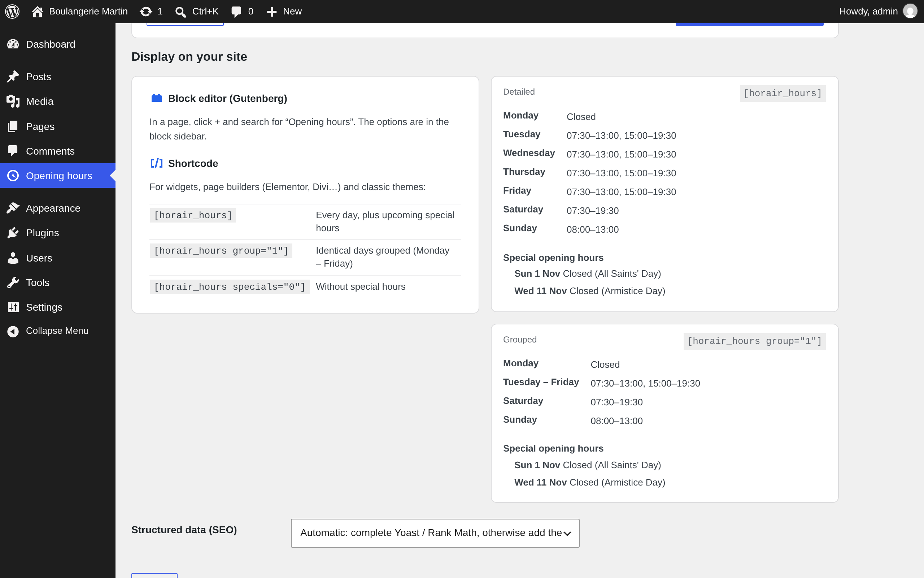Click the "Display on your site" heading

pos(189,57)
